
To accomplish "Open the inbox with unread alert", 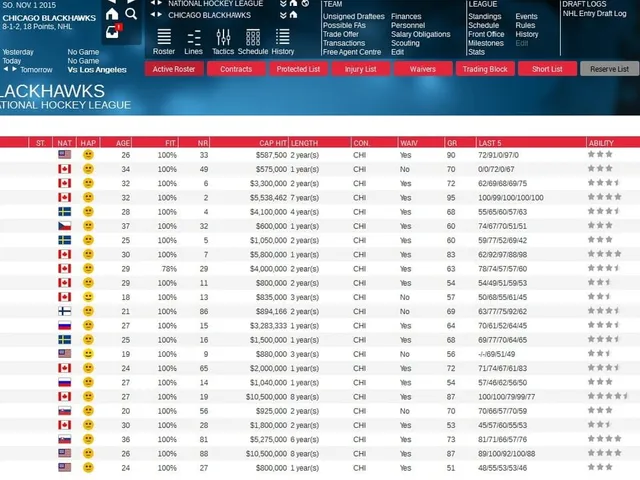I will [113, 31].
